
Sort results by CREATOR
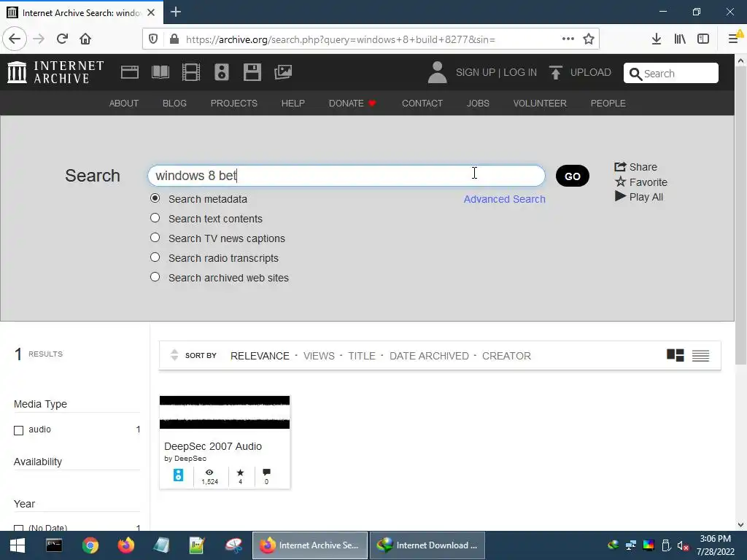pyautogui.click(x=506, y=356)
